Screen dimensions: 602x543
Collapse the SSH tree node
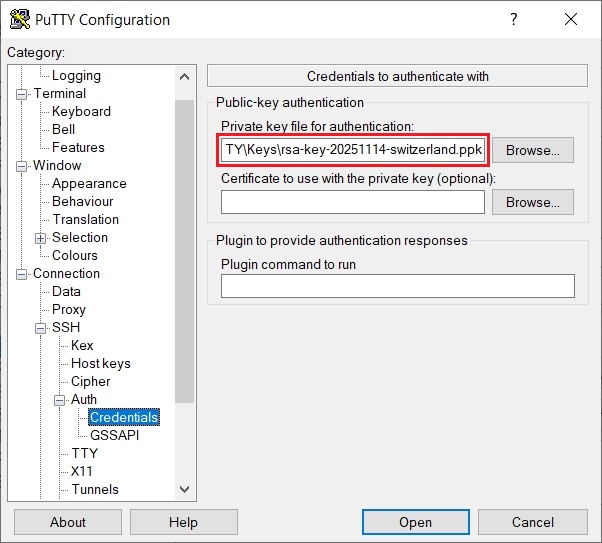41,328
